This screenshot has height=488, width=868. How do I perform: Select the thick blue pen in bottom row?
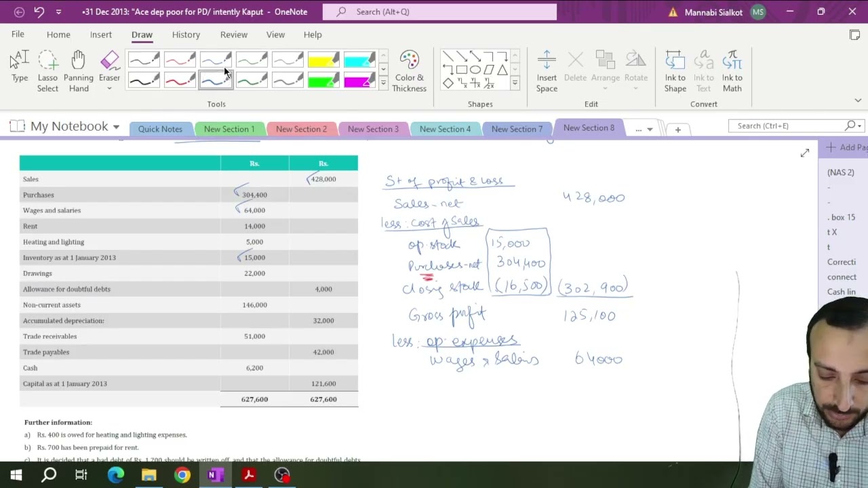(216, 81)
